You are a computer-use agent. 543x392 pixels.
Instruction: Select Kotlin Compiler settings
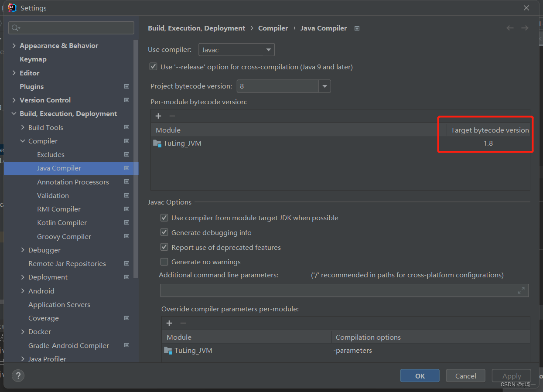click(x=62, y=222)
